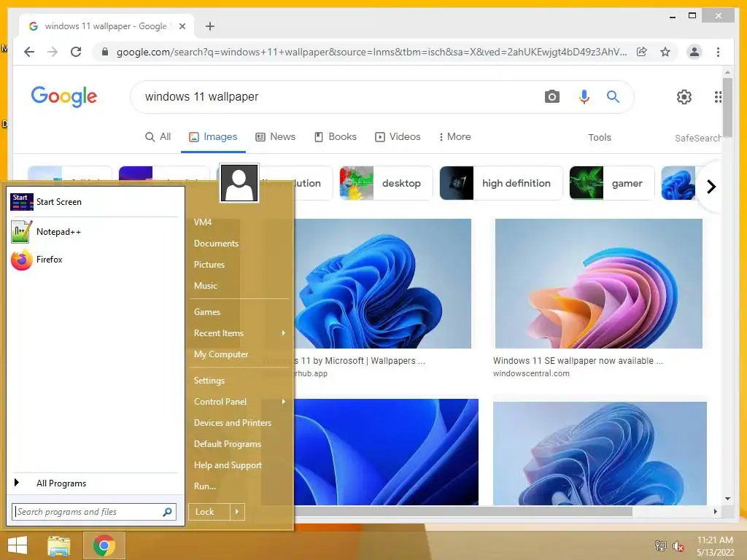This screenshot has height=560, width=747.
Task: Open Pictures from Start menu
Action: [x=209, y=264]
